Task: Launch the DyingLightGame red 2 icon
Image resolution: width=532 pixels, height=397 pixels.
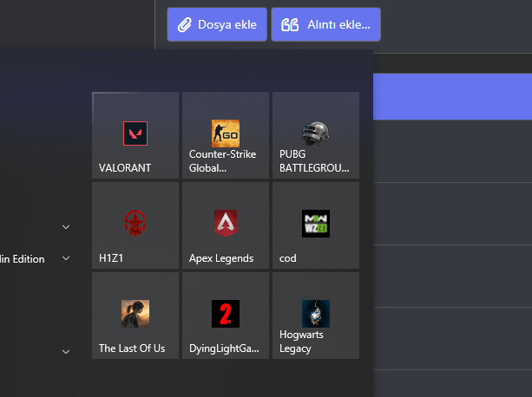Action: (226, 314)
